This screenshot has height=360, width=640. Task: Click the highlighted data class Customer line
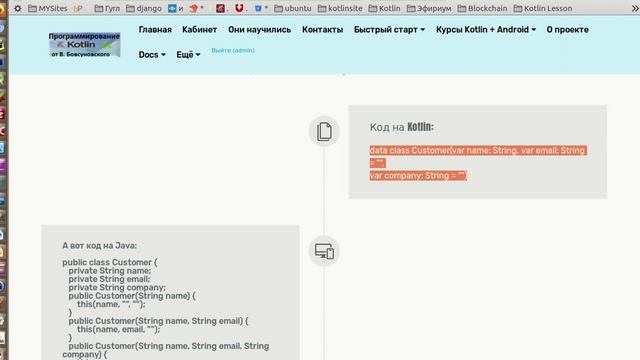(x=478, y=150)
